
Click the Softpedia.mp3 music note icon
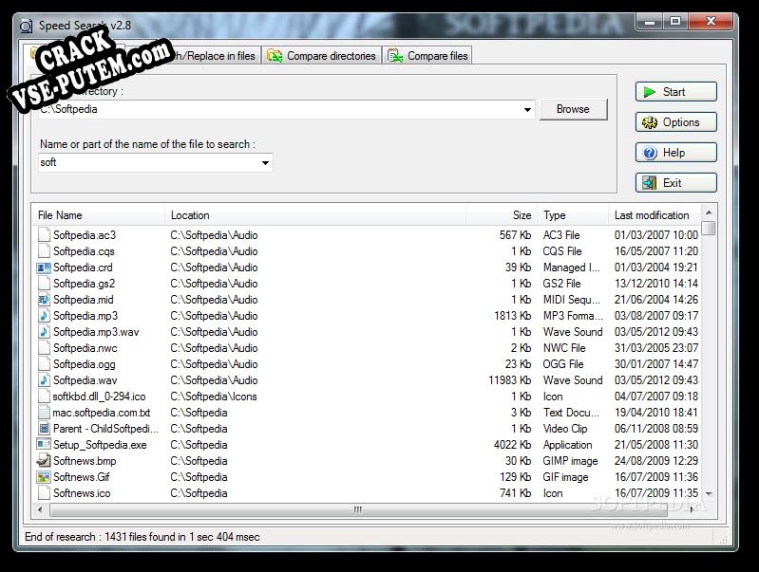pos(44,316)
